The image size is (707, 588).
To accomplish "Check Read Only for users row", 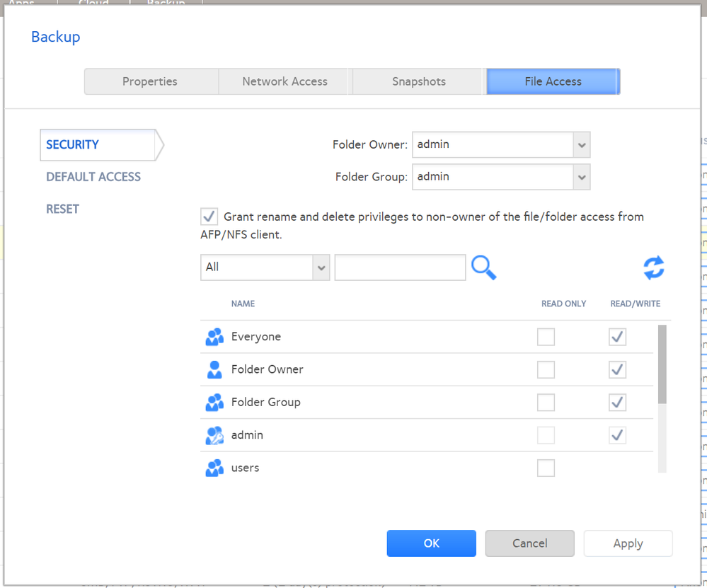I will (546, 468).
